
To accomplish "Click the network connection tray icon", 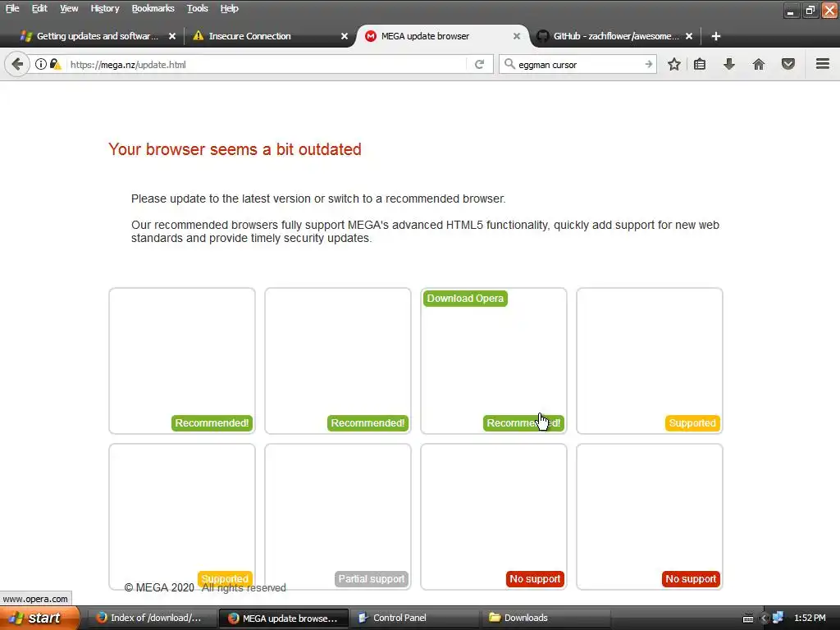I will click(x=778, y=618).
